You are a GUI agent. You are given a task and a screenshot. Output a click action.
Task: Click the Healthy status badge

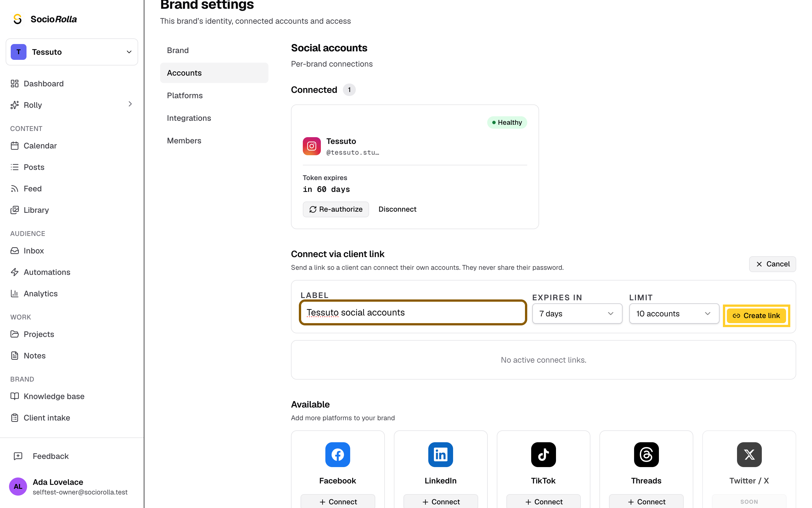507,123
